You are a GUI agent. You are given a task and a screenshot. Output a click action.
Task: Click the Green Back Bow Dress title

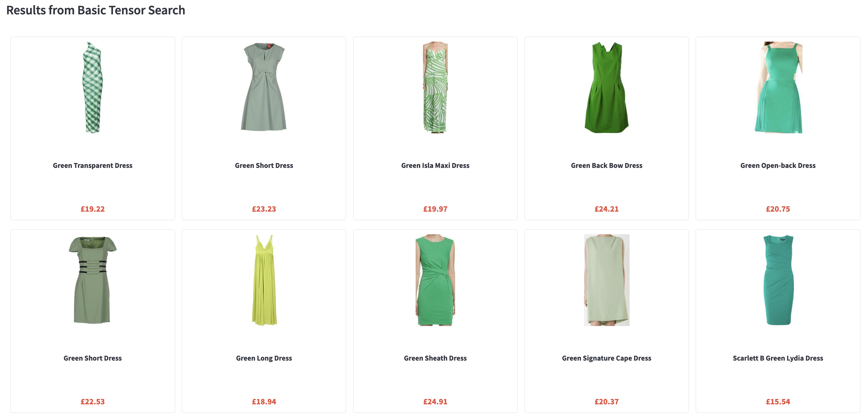tap(606, 165)
